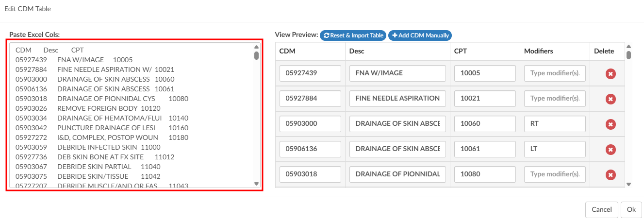Edit Desc field in CPT 10060 row

[397, 124]
